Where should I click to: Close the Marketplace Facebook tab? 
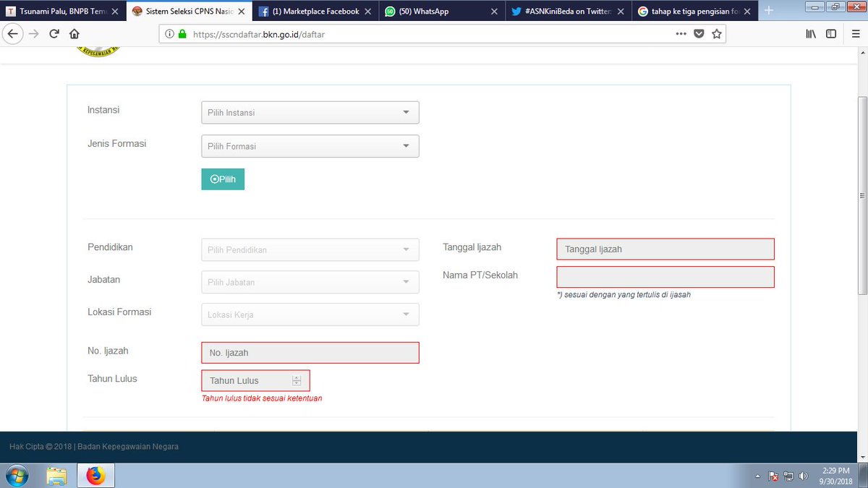(x=369, y=12)
